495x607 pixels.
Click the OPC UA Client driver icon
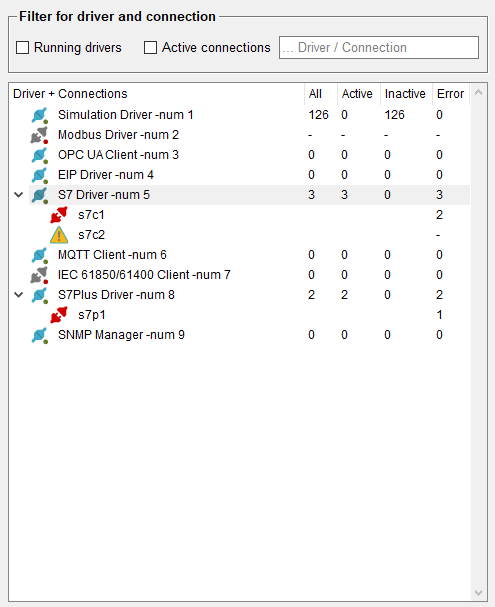(39, 155)
